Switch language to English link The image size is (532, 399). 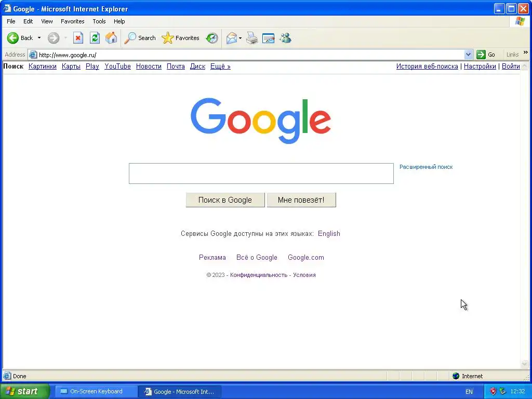pos(329,233)
